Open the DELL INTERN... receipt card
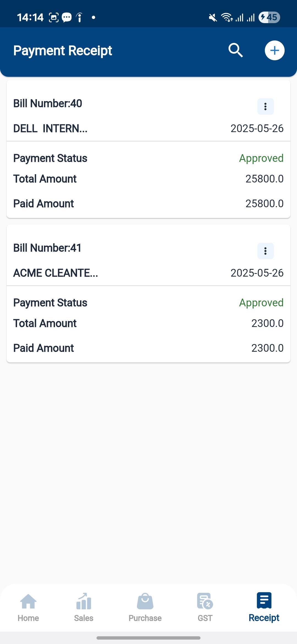Viewport: 297px width, 644px height. pyautogui.click(x=50, y=129)
